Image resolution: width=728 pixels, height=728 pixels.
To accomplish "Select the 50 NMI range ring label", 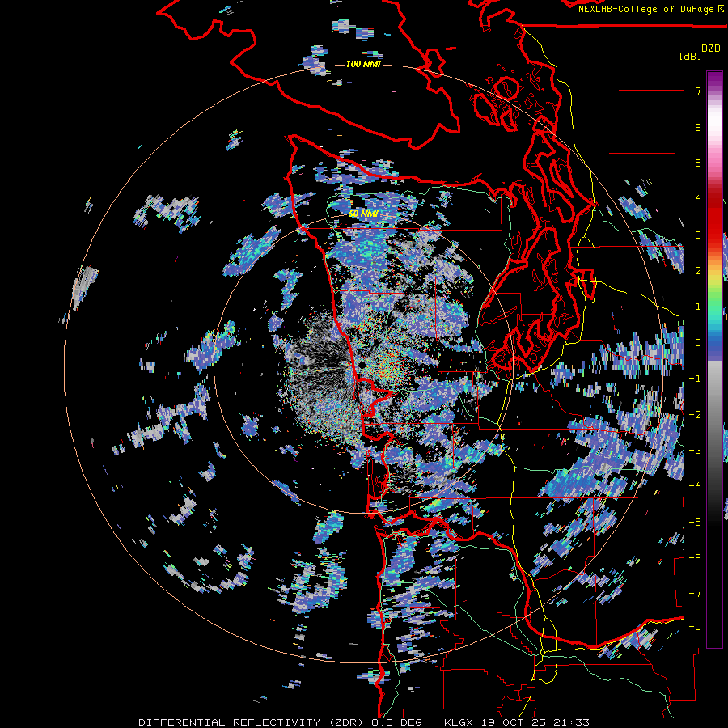I will [x=363, y=214].
